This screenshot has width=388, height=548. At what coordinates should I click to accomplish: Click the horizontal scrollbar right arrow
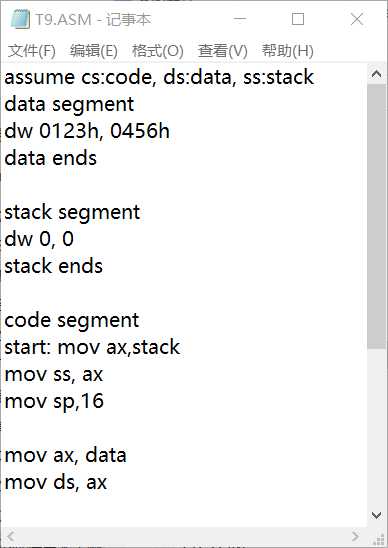coord(356,536)
